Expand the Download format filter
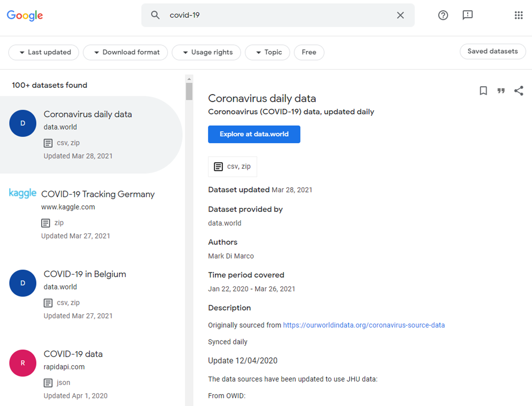This screenshot has height=406, width=532. pos(125,52)
